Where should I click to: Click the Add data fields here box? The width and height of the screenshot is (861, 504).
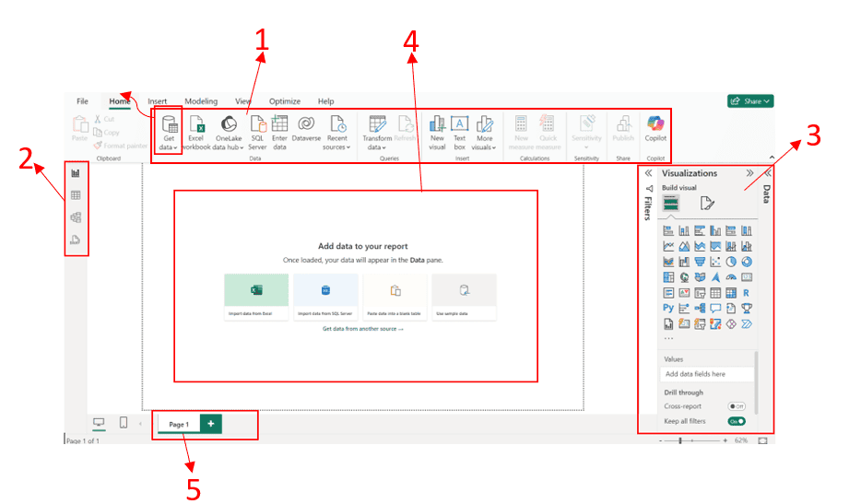[707, 374]
